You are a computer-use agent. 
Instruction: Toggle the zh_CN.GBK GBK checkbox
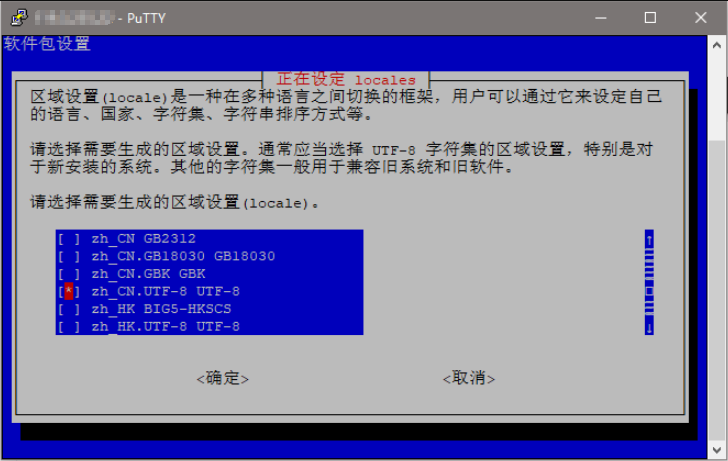coord(69,274)
